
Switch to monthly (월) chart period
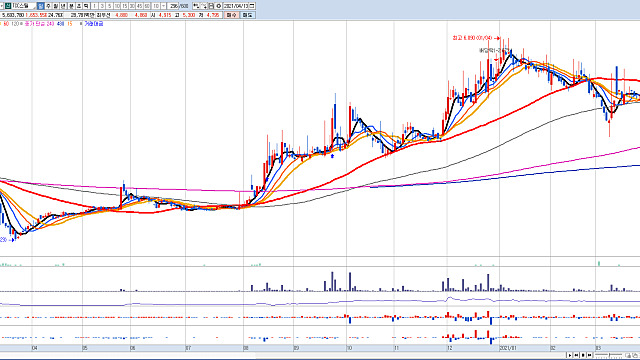pos(56,6)
